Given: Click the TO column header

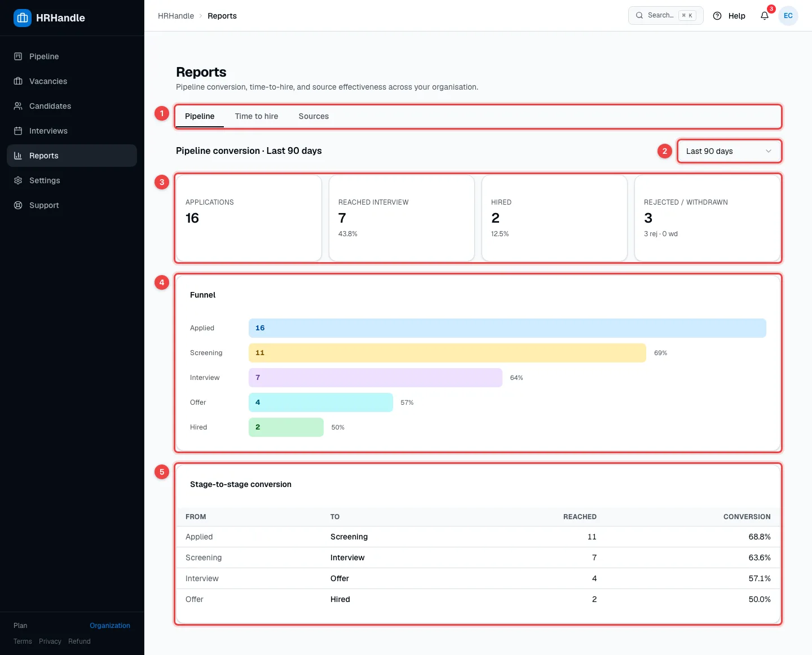Looking at the screenshot, I should [335, 517].
